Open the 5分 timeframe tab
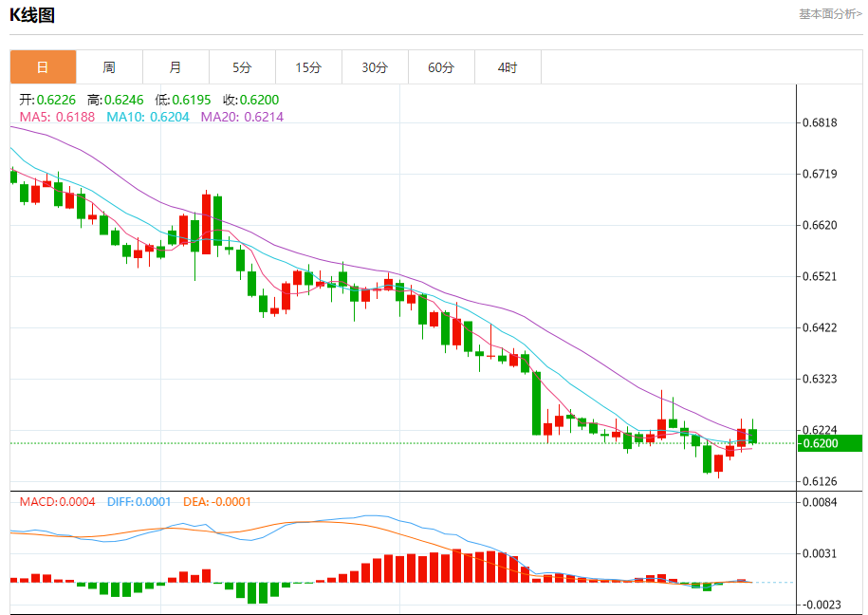Viewport: 868px width, 615px height. point(243,67)
